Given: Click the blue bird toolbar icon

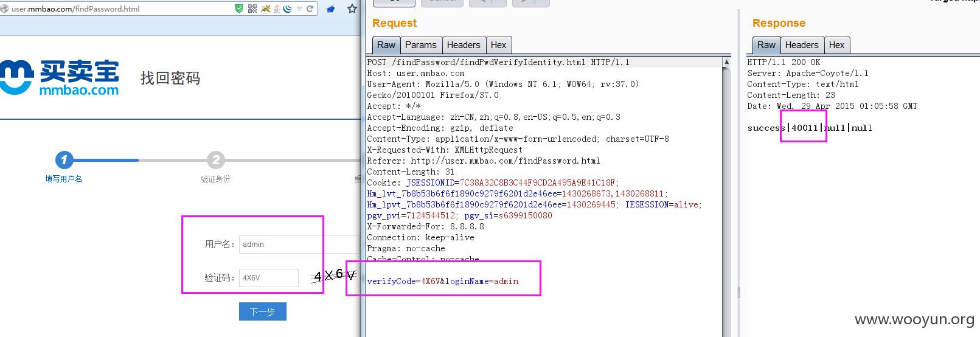Looking at the screenshot, I should coord(331,9).
